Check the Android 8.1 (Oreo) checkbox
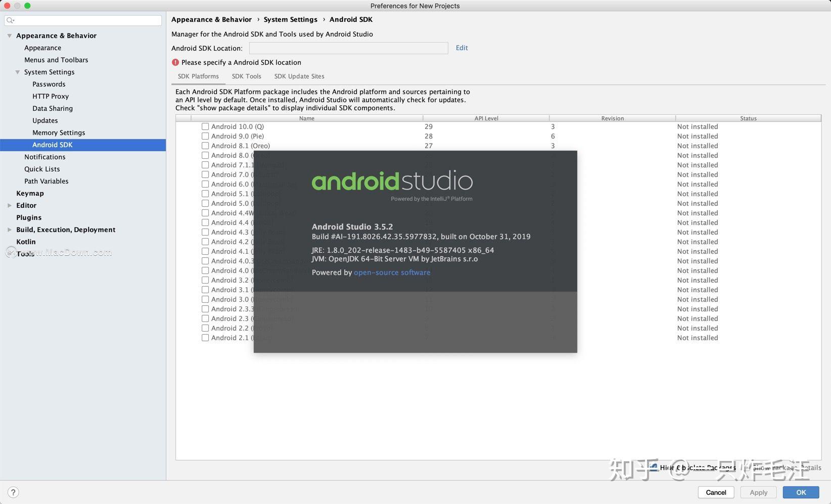The width and height of the screenshot is (831, 504). (x=205, y=146)
